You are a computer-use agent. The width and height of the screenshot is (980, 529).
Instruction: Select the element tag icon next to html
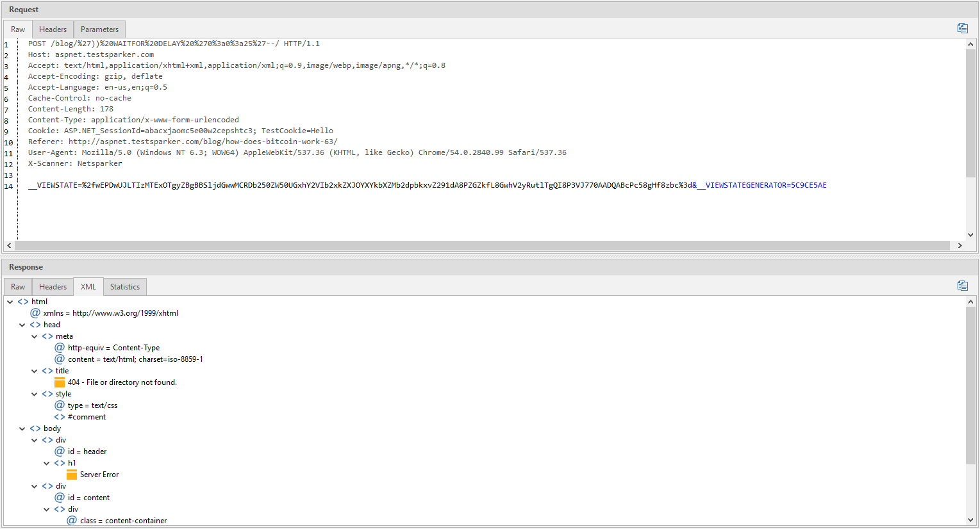pos(23,301)
